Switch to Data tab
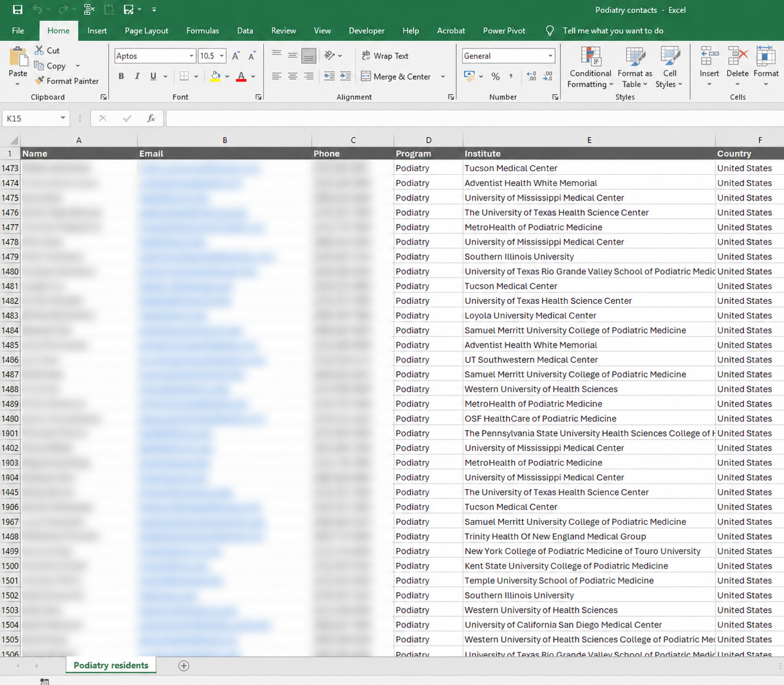Viewport: 784px width, 685px height. pyautogui.click(x=245, y=30)
